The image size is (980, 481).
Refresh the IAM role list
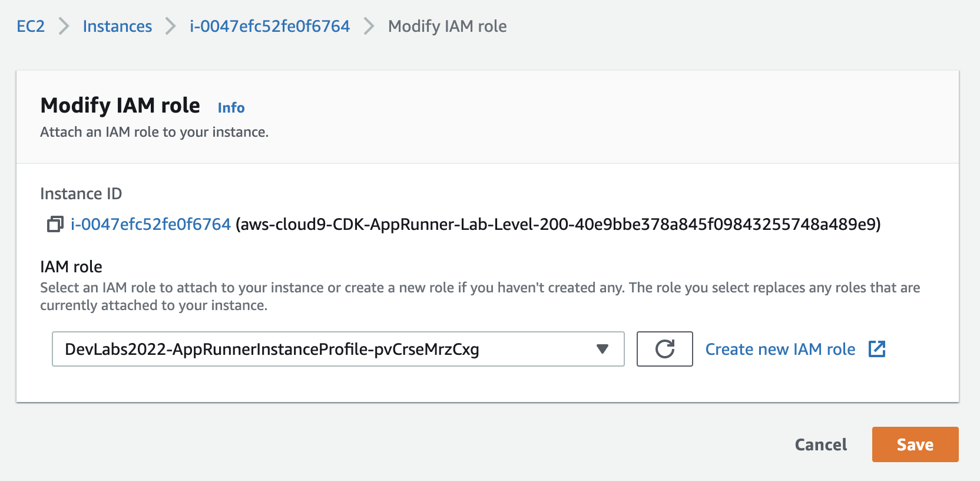click(664, 349)
